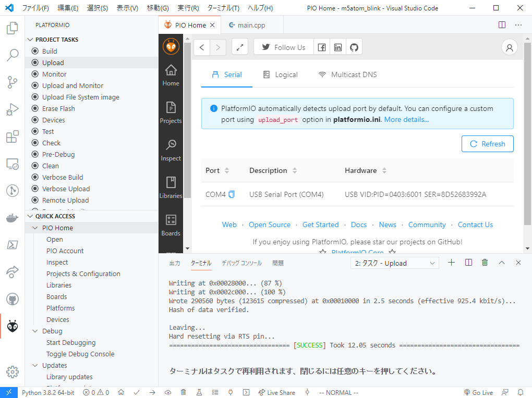
Task: Split the editor with the layout icon
Action: (x=502, y=25)
